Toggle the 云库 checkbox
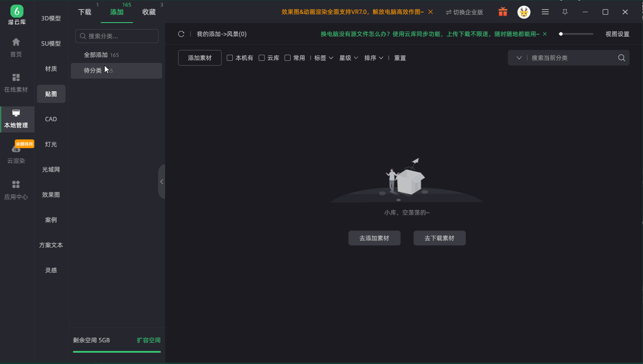Screen dimensions: 643x364 tap(262, 58)
